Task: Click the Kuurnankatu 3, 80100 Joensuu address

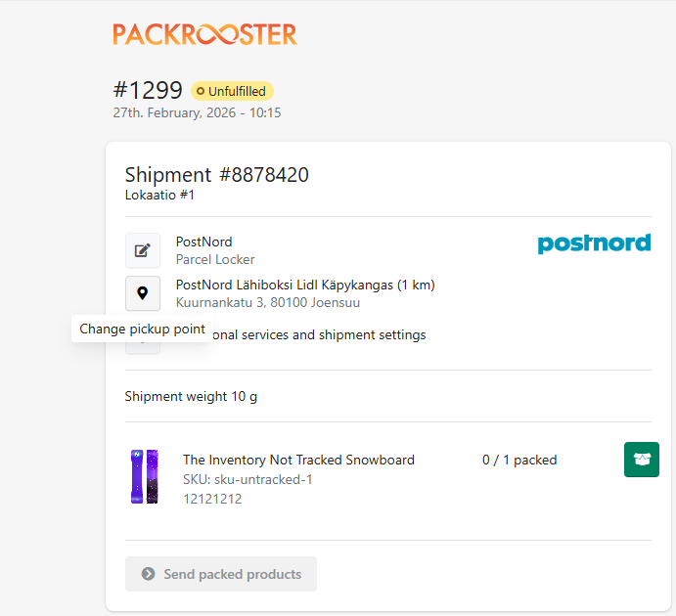Action: click(x=268, y=303)
